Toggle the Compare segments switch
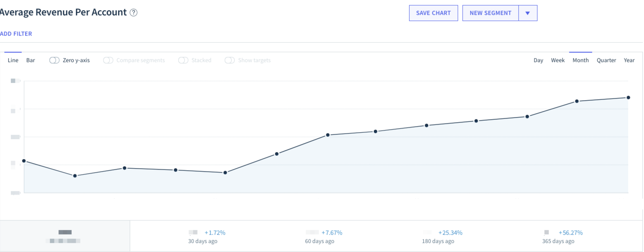This screenshot has height=252, width=644. [x=108, y=60]
